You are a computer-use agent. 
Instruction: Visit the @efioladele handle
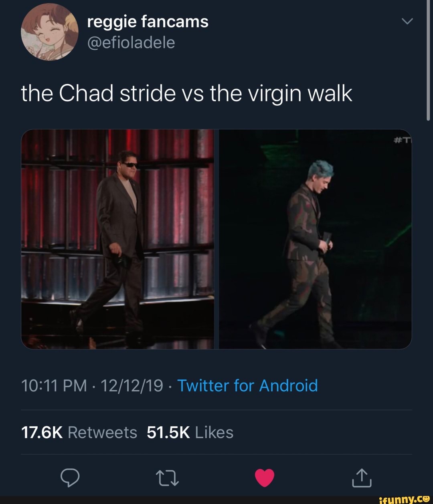click(x=131, y=42)
